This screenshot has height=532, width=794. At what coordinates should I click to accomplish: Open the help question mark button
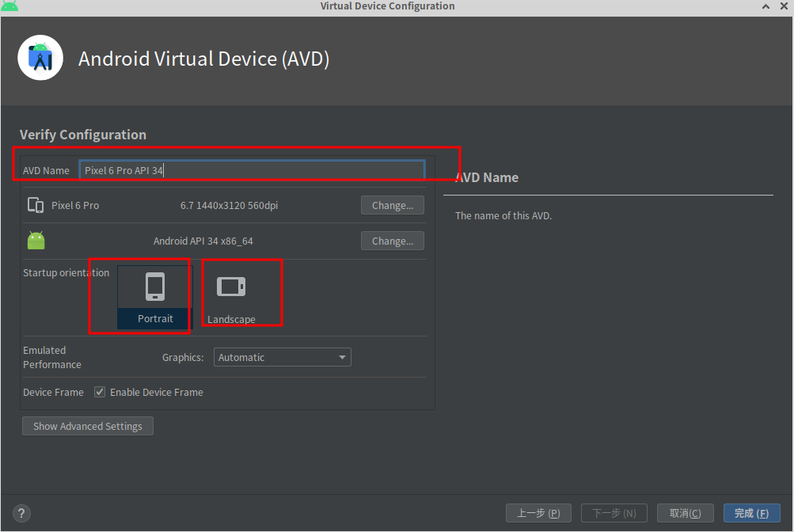tap(21, 513)
